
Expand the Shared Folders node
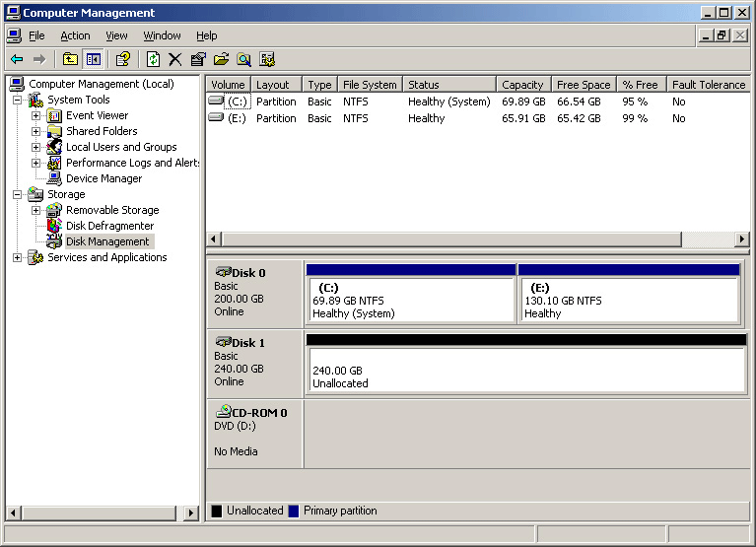pos(35,131)
